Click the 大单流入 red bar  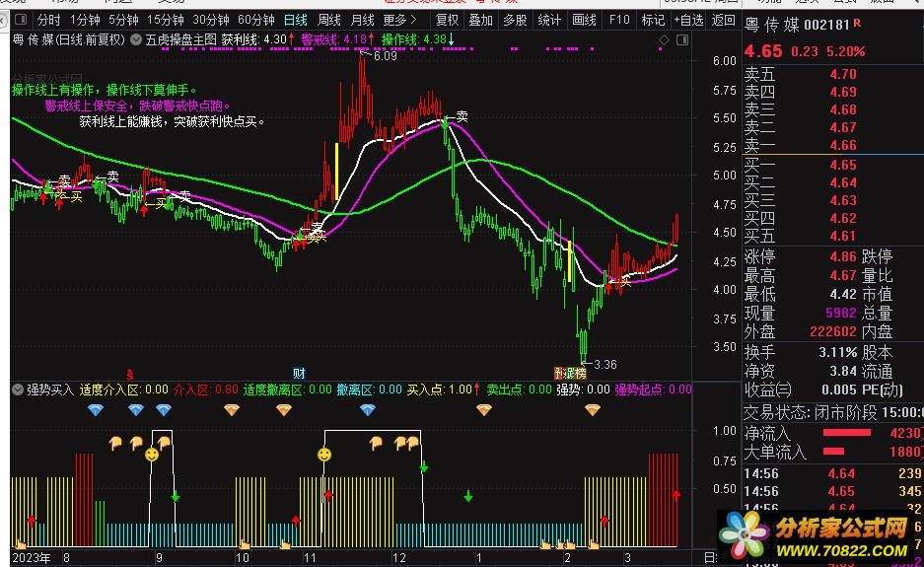pos(833,452)
